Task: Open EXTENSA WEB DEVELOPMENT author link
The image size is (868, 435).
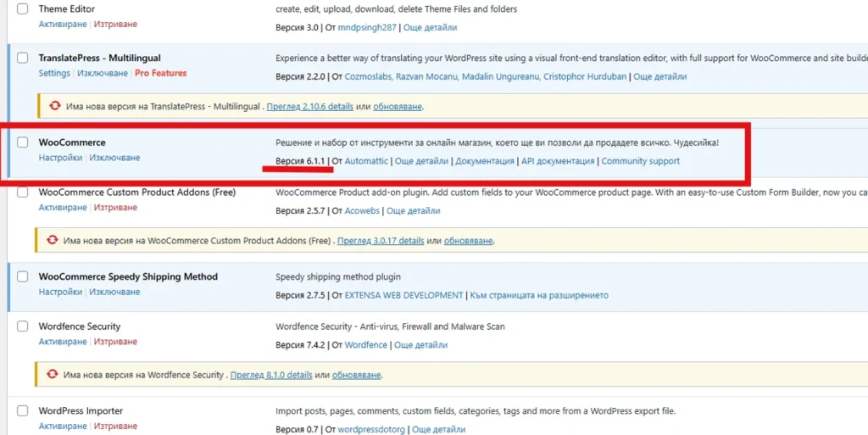Action: [x=403, y=296]
